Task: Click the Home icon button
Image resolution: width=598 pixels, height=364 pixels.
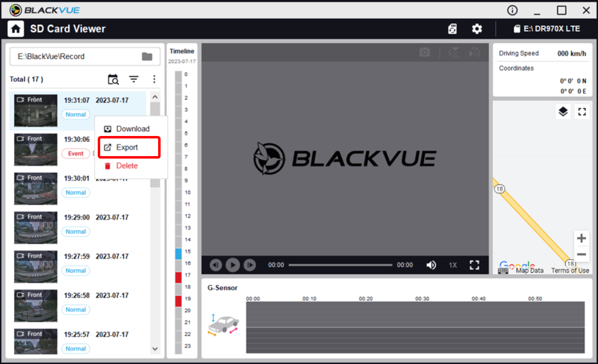Action: click(x=16, y=29)
